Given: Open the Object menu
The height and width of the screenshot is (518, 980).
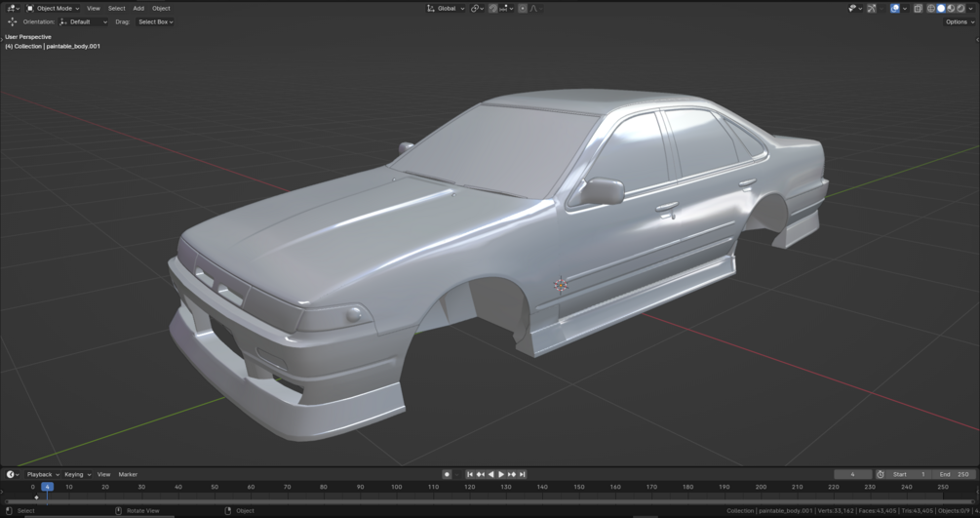Looking at the screenshot, I should pyautogui.click(x=161, y=8).
